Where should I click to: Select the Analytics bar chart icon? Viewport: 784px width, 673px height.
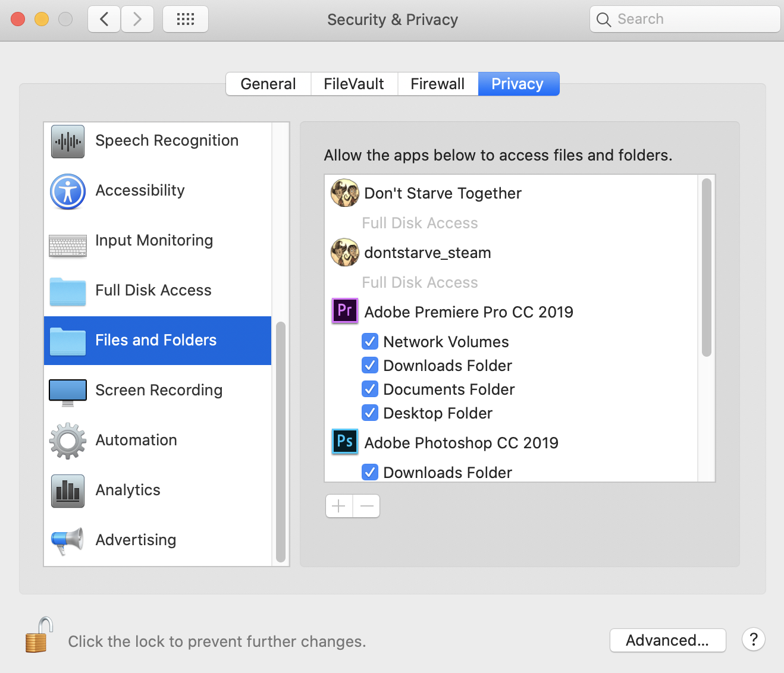point(68,491)
